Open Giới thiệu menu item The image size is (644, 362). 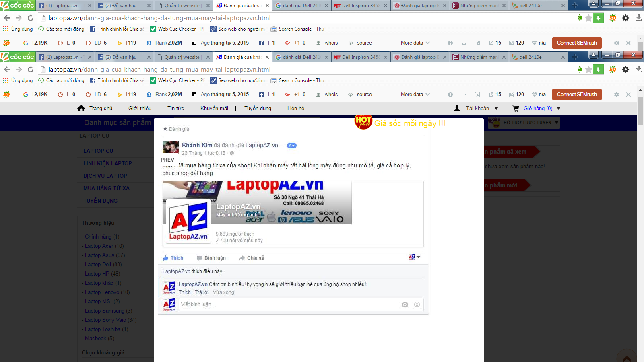coord(140,108)
